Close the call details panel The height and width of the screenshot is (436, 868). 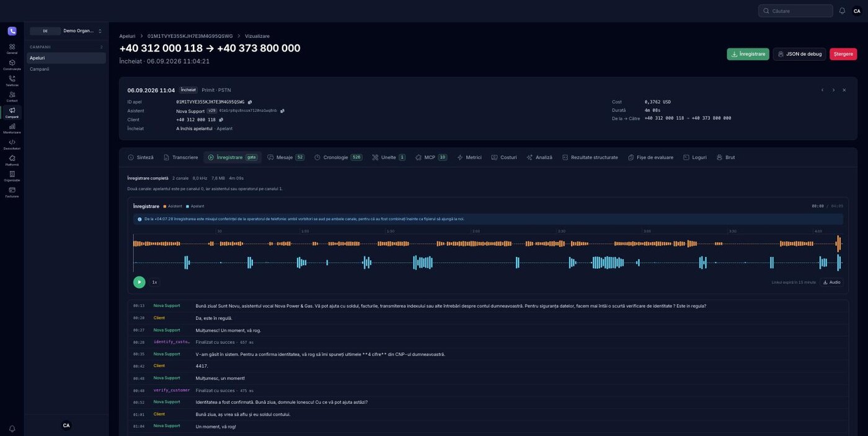click(x=844, y=90)
